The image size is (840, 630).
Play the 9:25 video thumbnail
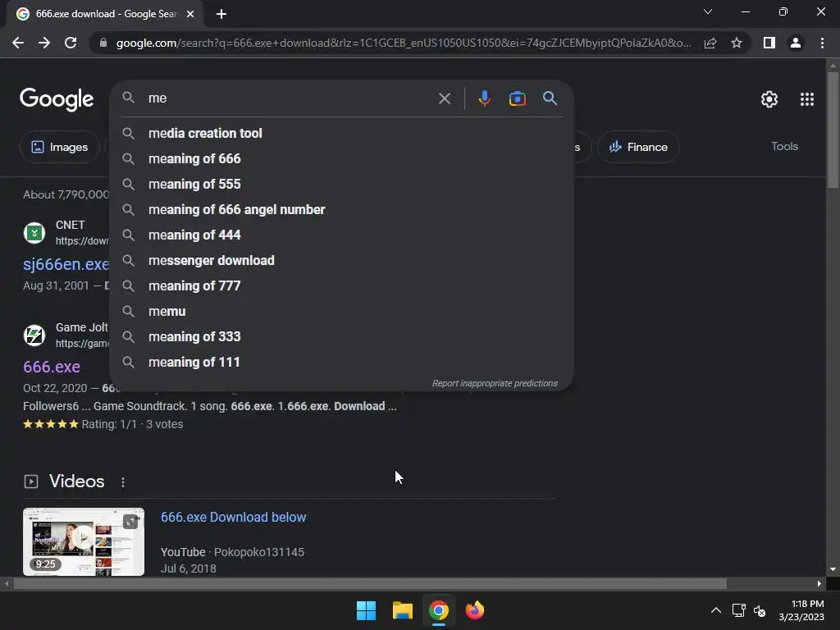click(84, 541)
